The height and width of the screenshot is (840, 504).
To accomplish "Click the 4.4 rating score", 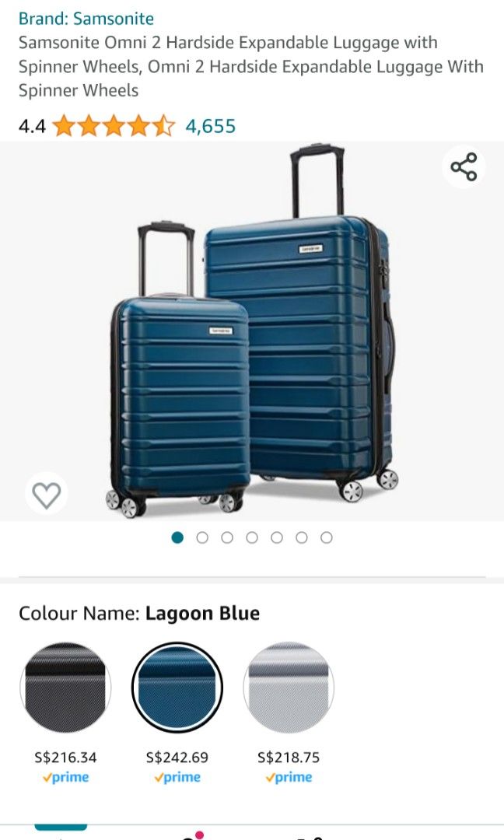I will point(32,127).
